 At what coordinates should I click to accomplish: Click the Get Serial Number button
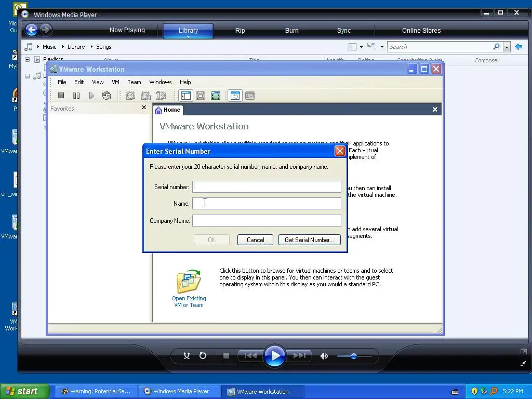[310, 240]
